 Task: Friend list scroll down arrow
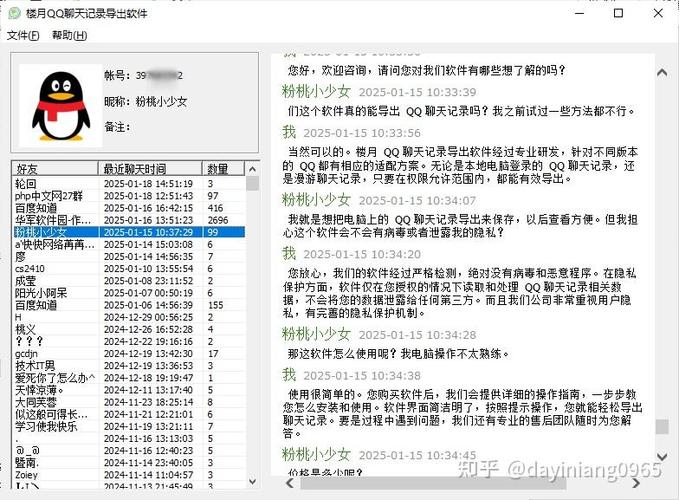click(x=252, y=481)
